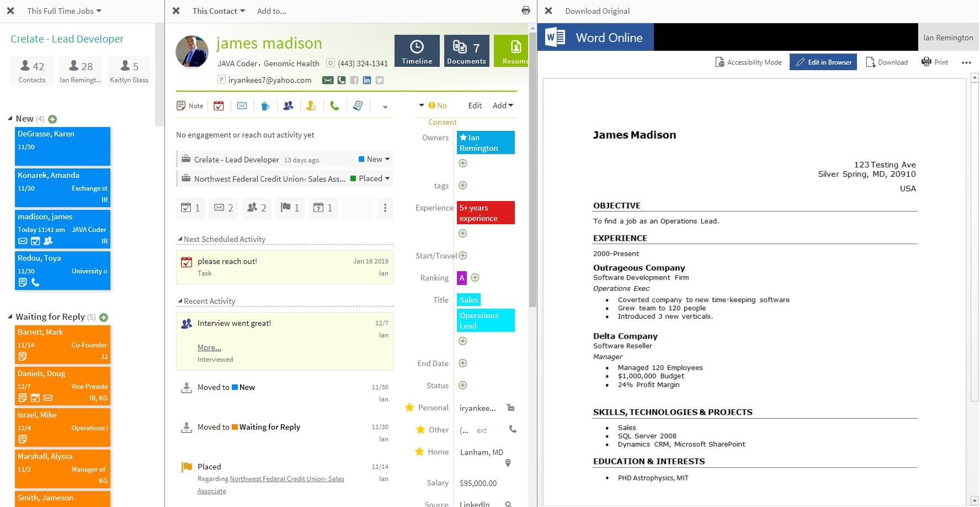Screen dimensions: 980x507
Task: Add a task with the red calendar-check icon
Action: pyautogui.click(x=219, y=105)
